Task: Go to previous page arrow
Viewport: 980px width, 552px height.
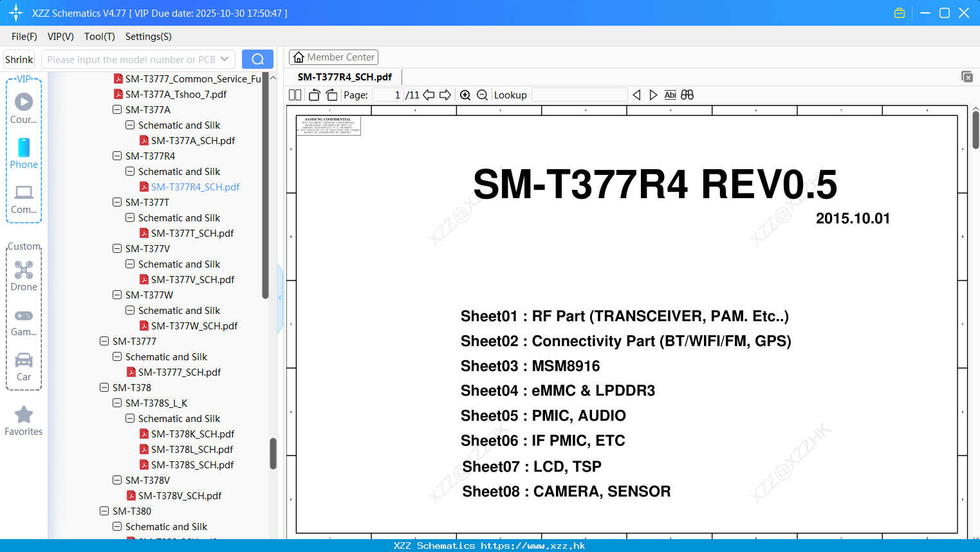Action: [429, 95]
